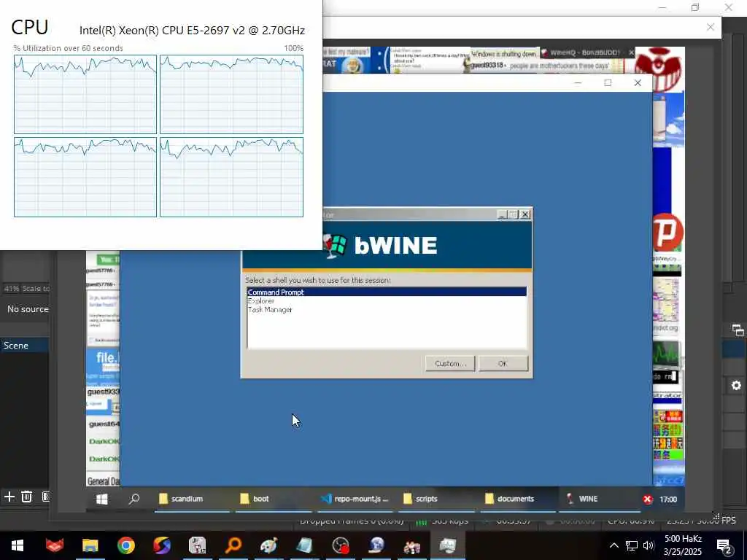Select Scene in the OBS scenes list
The image size is (747, 560).
(24, 345)
